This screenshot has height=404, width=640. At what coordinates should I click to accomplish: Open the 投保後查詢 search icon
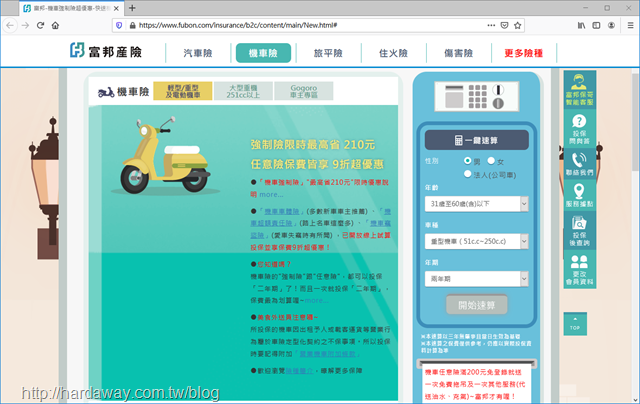point(580,231)
